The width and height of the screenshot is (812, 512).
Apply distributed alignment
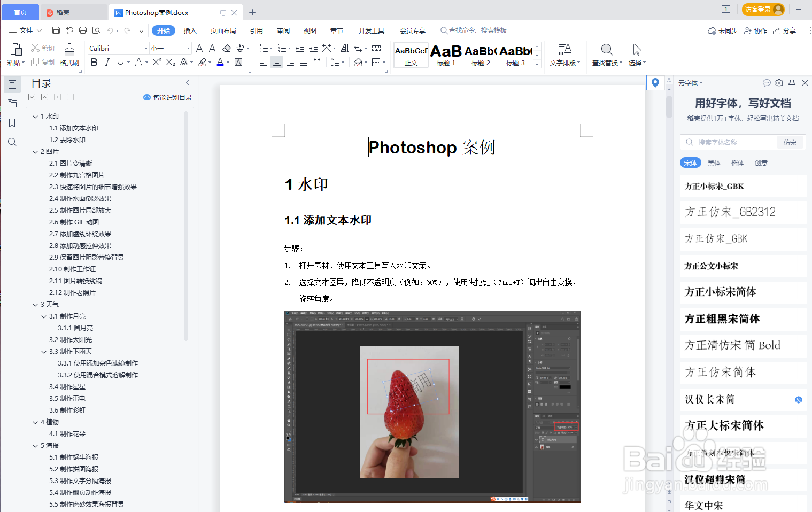click(317, 62)
